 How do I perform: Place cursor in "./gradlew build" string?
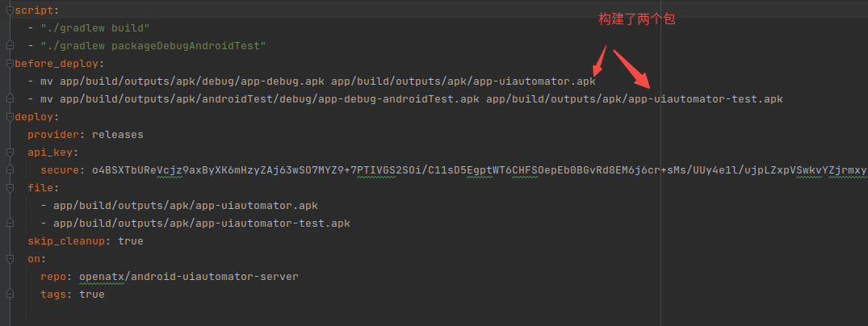point(95,28)
